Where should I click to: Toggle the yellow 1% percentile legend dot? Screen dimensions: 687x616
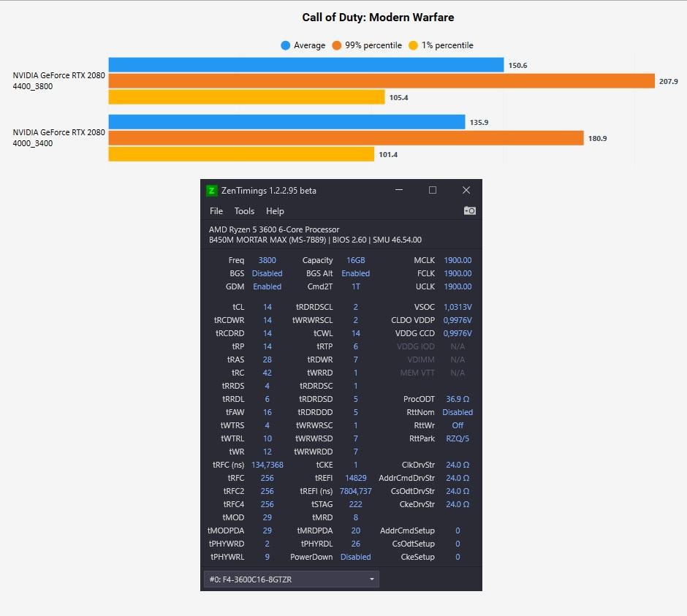[x=413, y=45]
